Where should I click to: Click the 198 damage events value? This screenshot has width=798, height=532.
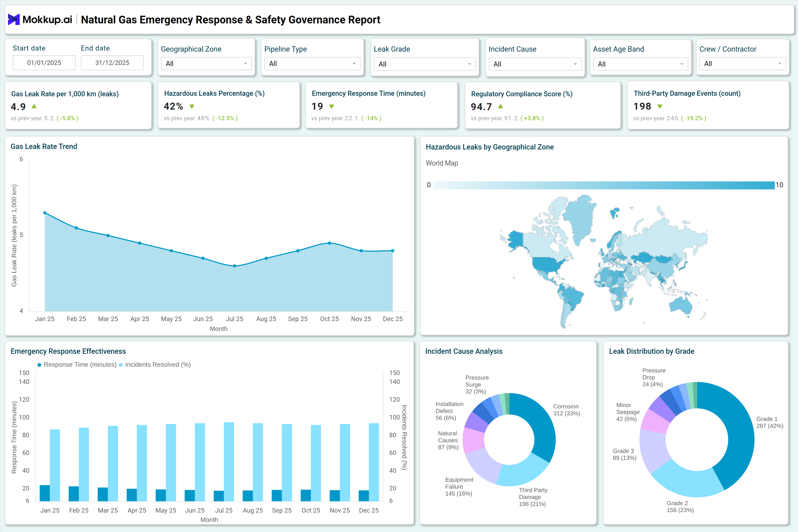coord(642,107)
